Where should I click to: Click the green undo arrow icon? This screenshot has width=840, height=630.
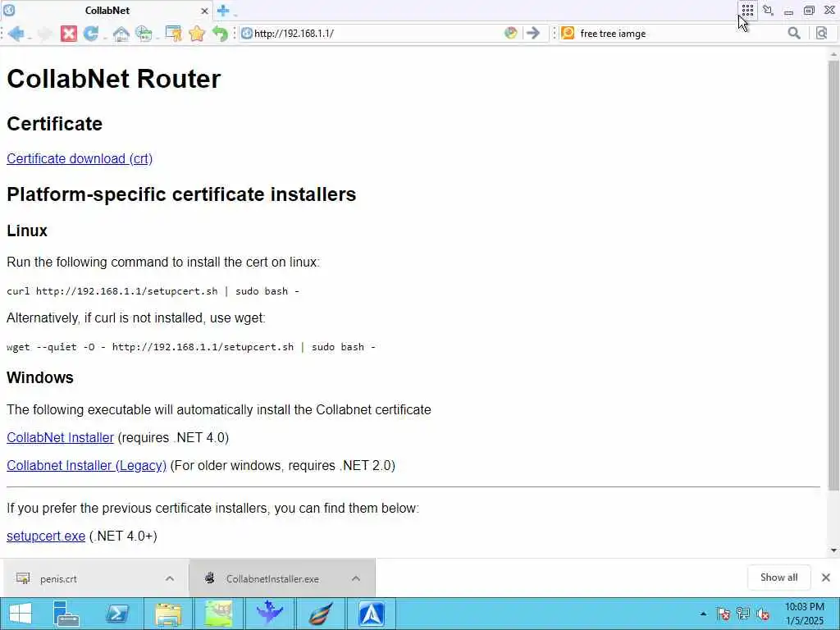click(x=220, y=33)
